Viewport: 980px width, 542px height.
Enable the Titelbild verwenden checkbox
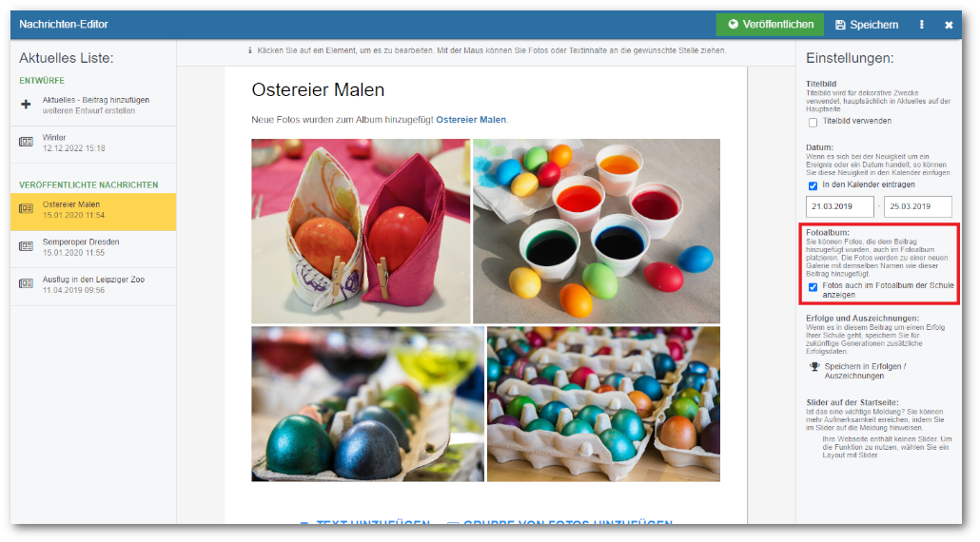point(813,123)
